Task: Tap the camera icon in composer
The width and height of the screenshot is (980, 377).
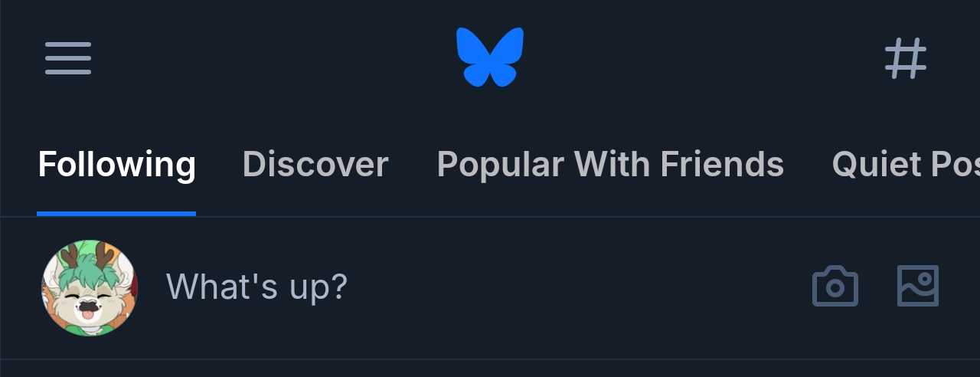Action: pos(835,287)
